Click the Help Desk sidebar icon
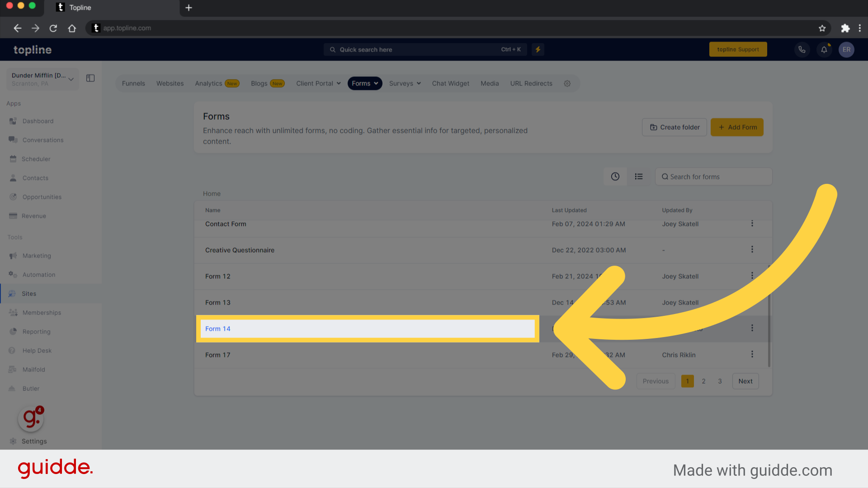868x488 pixels. (13, 350)
